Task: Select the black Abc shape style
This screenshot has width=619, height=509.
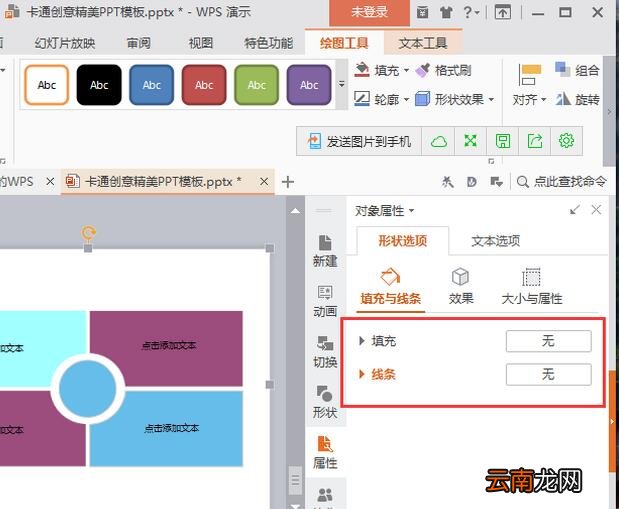Action: pos(99,85)
